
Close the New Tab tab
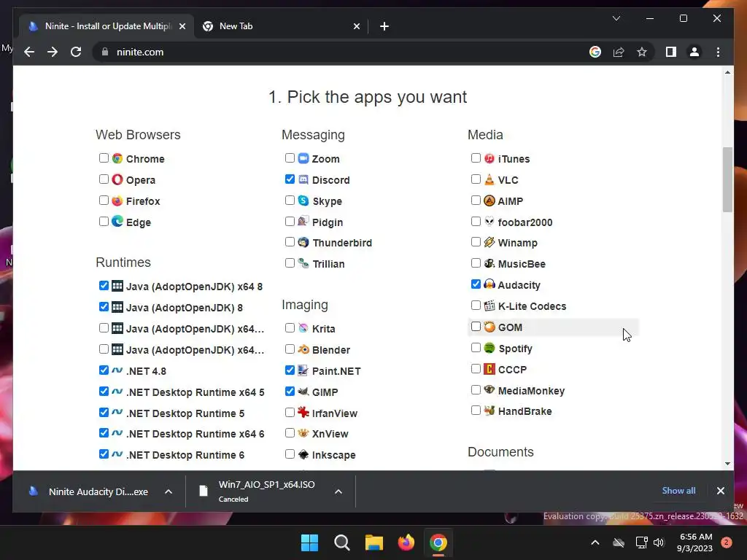[x=357, y=26]
